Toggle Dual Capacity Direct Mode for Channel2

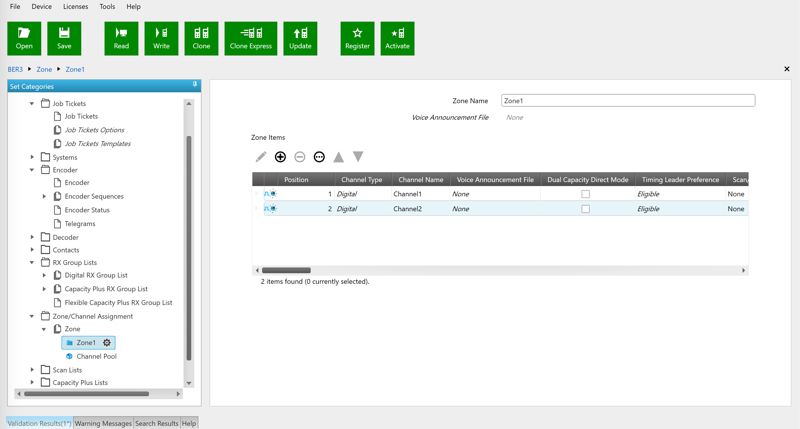coord(586,209)
